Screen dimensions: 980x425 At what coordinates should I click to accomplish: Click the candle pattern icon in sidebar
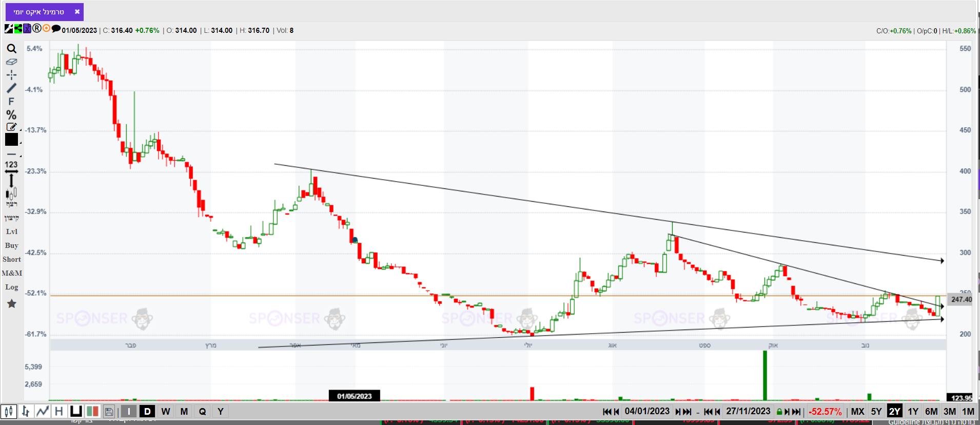(11, 194)
